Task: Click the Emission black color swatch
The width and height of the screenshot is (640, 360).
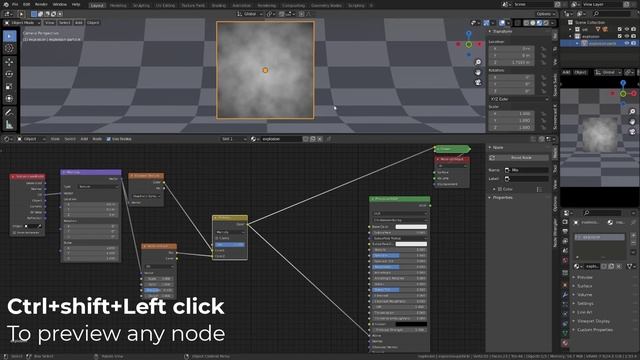Action: click(x=411, y=324)
